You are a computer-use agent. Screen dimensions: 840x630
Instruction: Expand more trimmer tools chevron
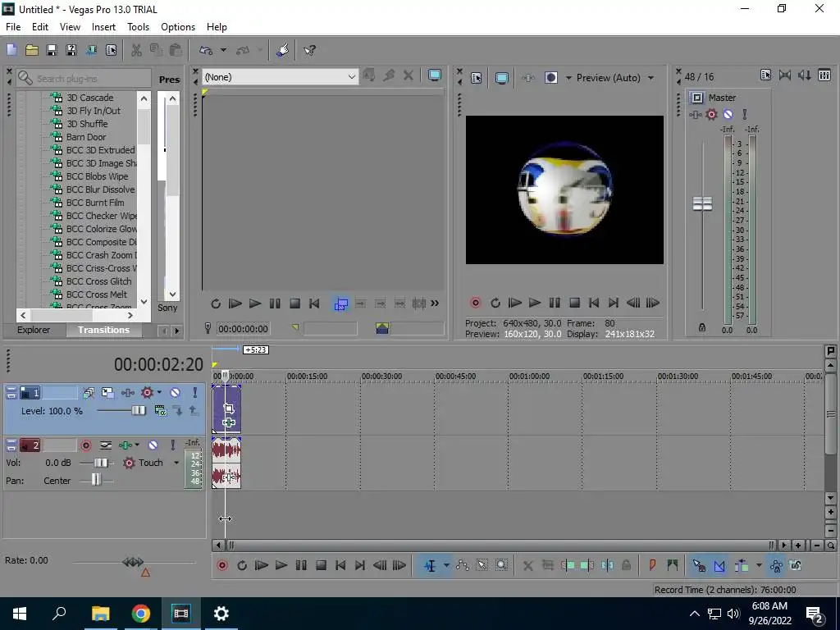coord(435,304)
